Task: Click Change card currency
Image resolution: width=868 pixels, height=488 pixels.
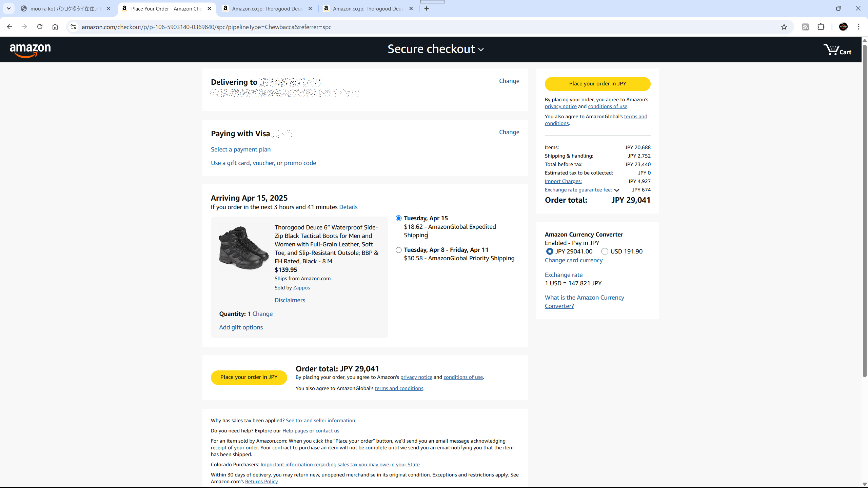Action: pyautogui.click(x=574, y=260)
